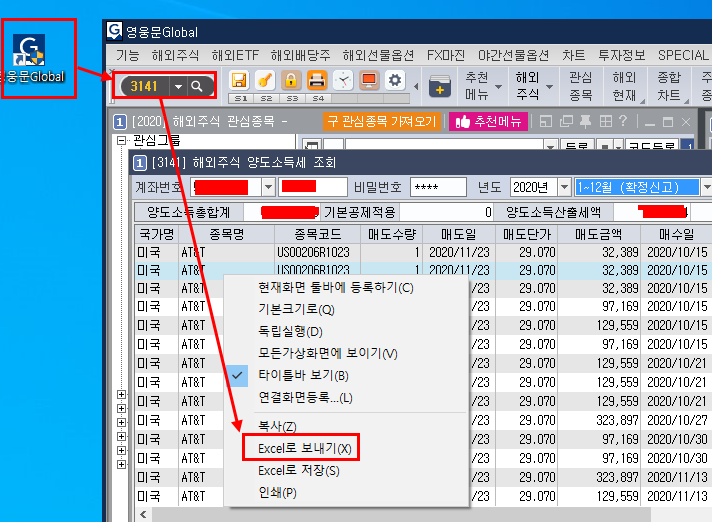Click the 매도금액 column header

click(599, 234)
